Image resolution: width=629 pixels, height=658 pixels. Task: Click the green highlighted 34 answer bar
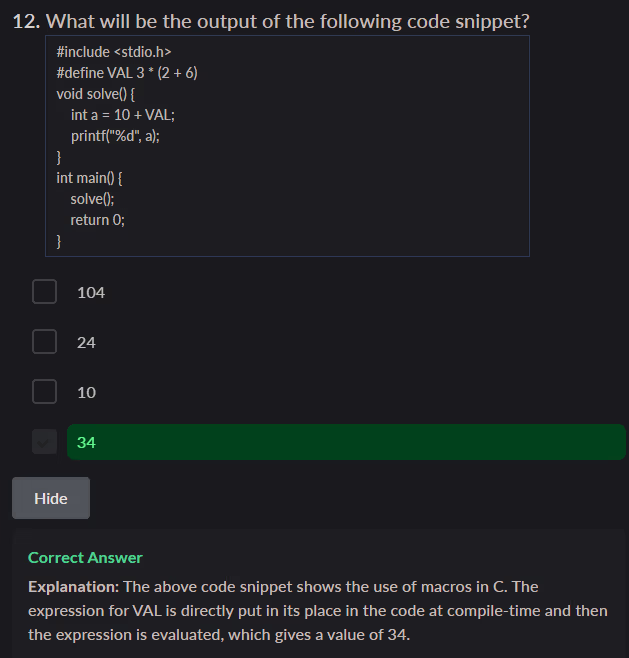(345, 442)
